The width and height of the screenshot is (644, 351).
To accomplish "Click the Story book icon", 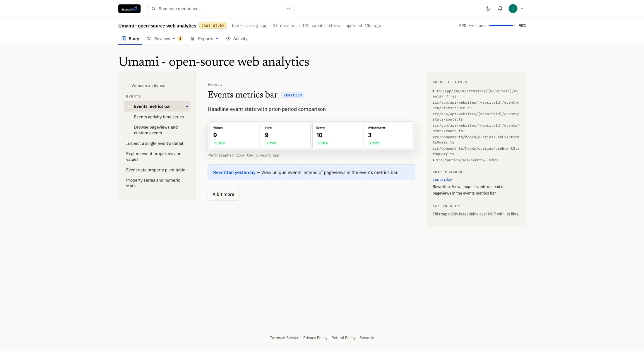I will [124, 39].
